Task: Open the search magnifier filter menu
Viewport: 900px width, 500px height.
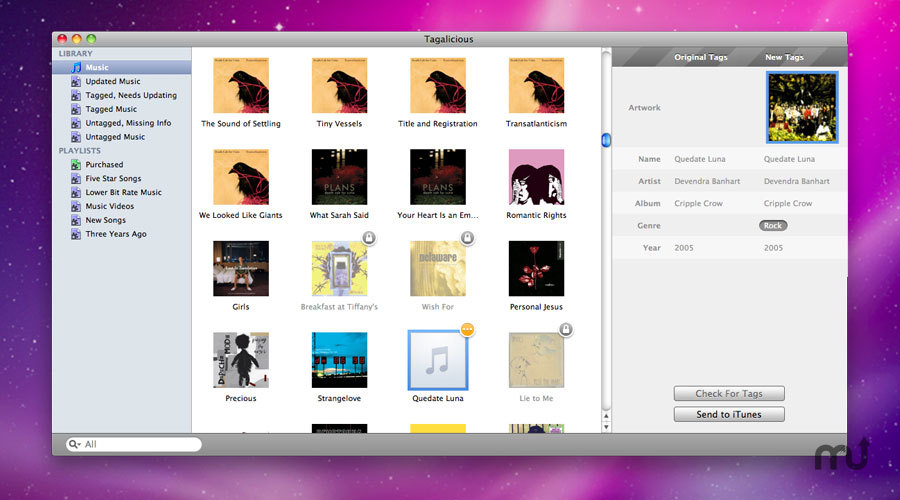Action: pos(74,444)
